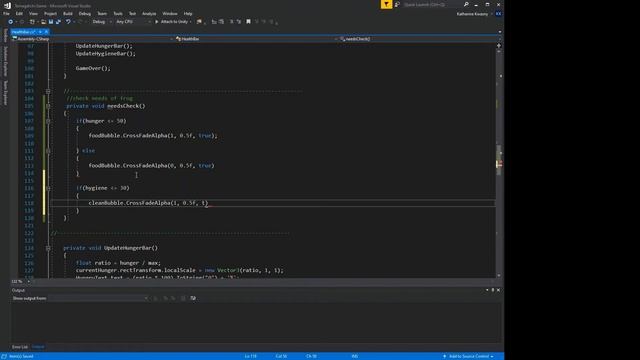640x360 pixels.
Task: Click the user account avatar badge
Action: [x=498, y=14]
